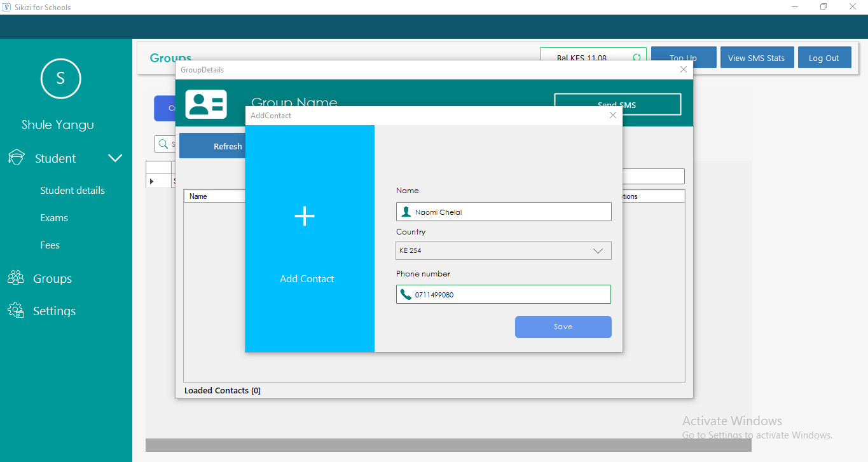The image size is (868, 462).
Task: Click the Groups people icon in sidebar
Action: 15,278
